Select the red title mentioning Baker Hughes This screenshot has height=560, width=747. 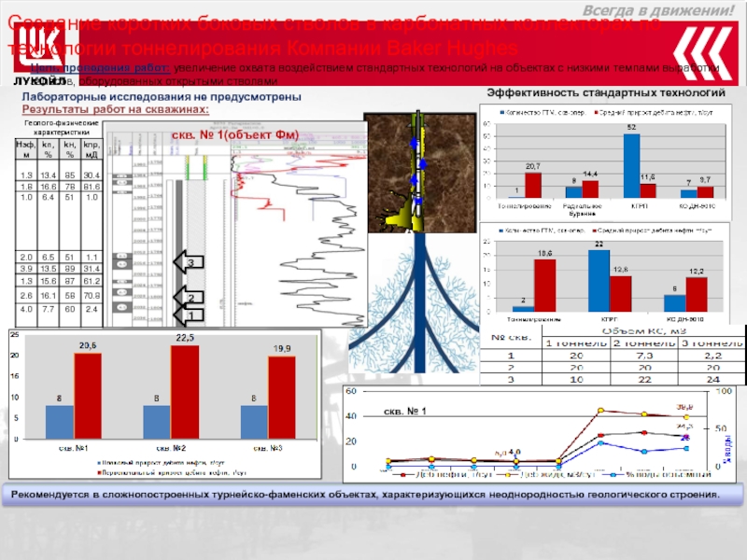click(333, 35)
